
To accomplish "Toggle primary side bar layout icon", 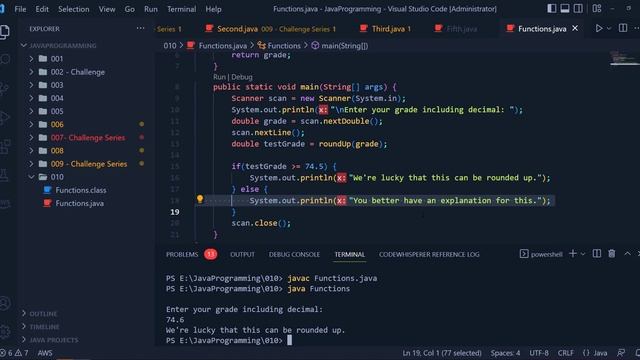I will coord(551,9).
